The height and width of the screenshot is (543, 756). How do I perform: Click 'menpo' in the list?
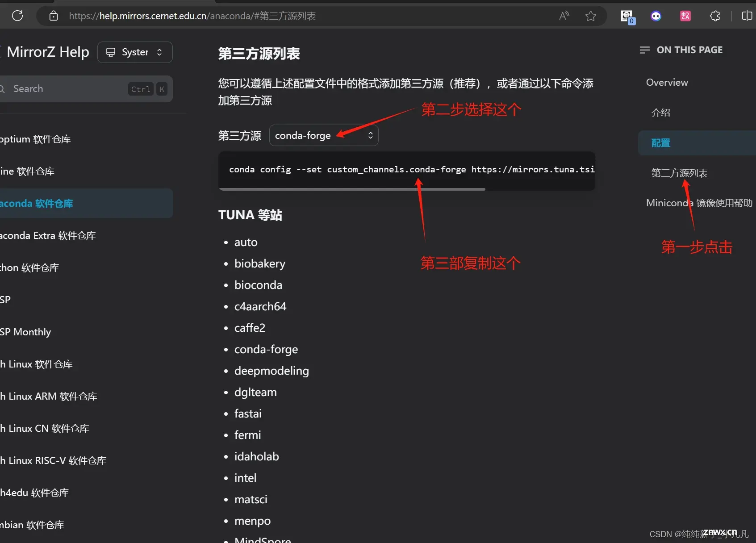(252, 521)
